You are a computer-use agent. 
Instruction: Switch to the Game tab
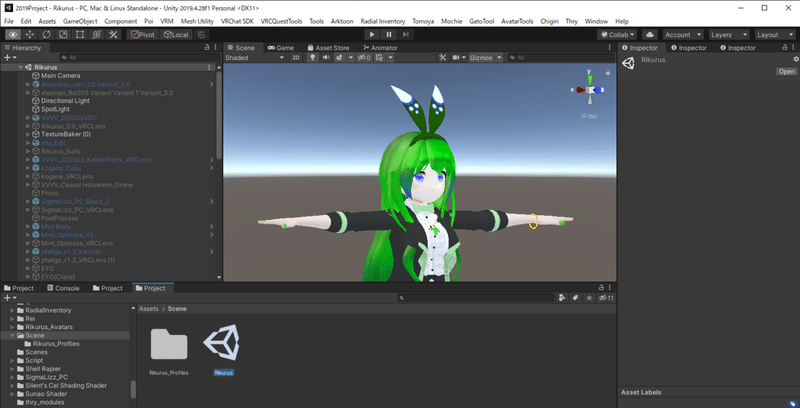pyautogui.click(x=281, y=47)
